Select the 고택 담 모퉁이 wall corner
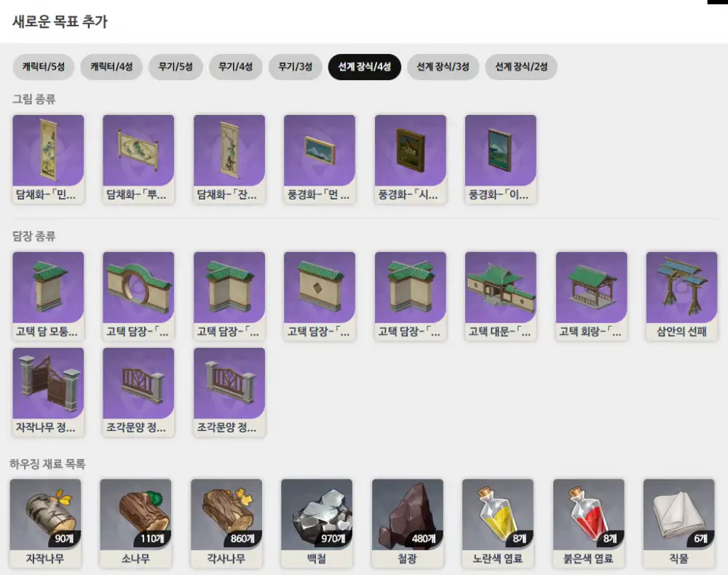The height and width of the screenshot is (575, 728). point(48,296)
